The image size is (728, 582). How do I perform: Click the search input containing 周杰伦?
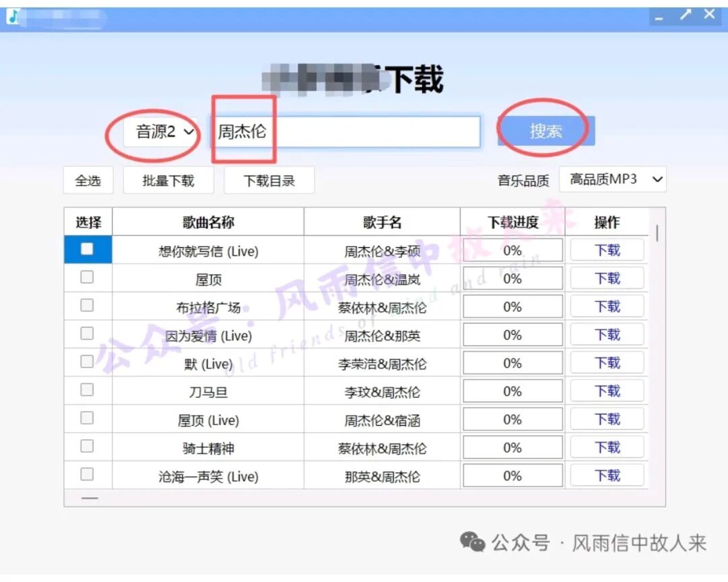pos(346,132)
